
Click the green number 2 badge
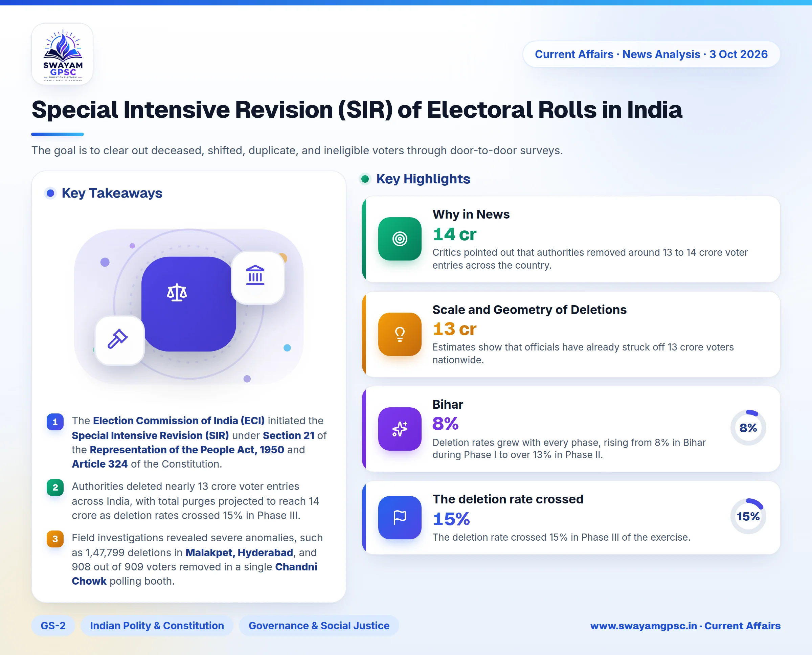click(x=55, y=488)
